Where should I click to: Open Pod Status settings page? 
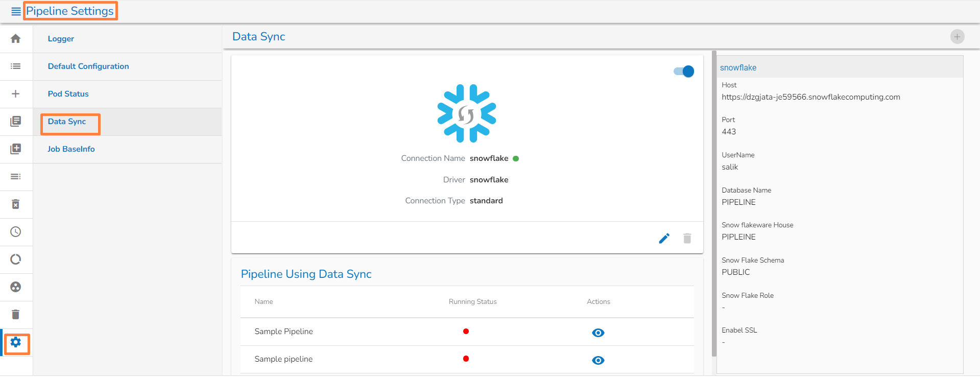pos(68,94)
